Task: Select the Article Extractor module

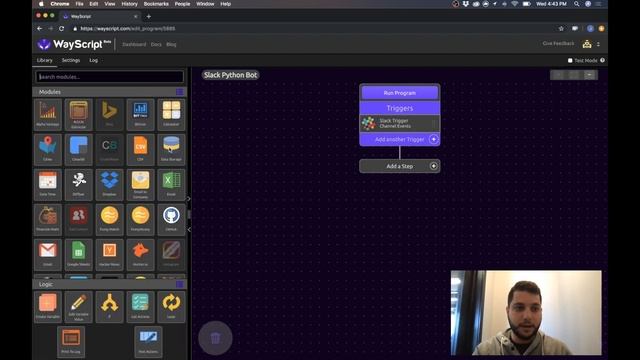Action: [78, 114]
